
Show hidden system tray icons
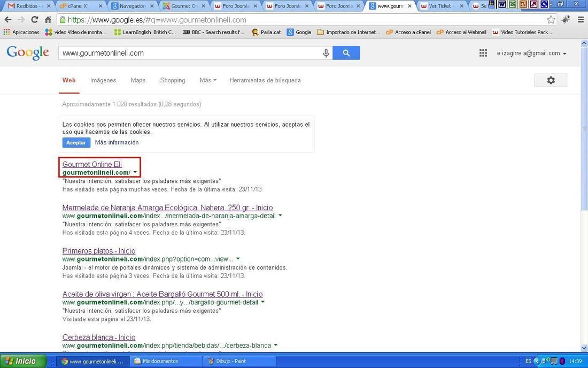[x=537, y=361]
